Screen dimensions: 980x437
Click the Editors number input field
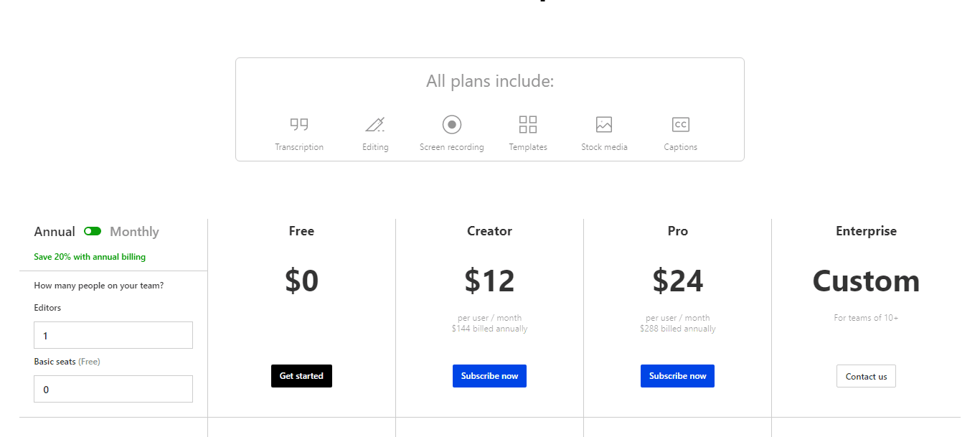pos(113,335)
